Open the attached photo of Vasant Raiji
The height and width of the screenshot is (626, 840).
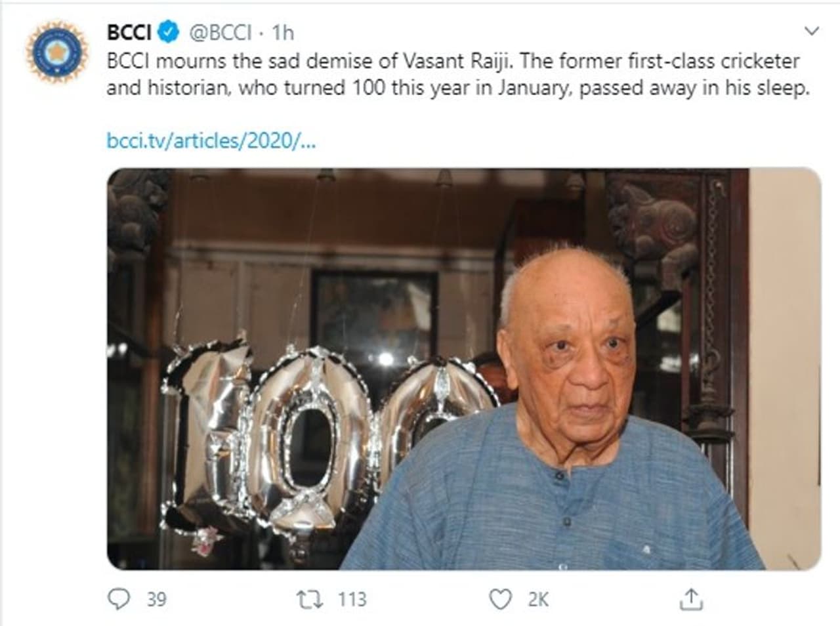463,369
